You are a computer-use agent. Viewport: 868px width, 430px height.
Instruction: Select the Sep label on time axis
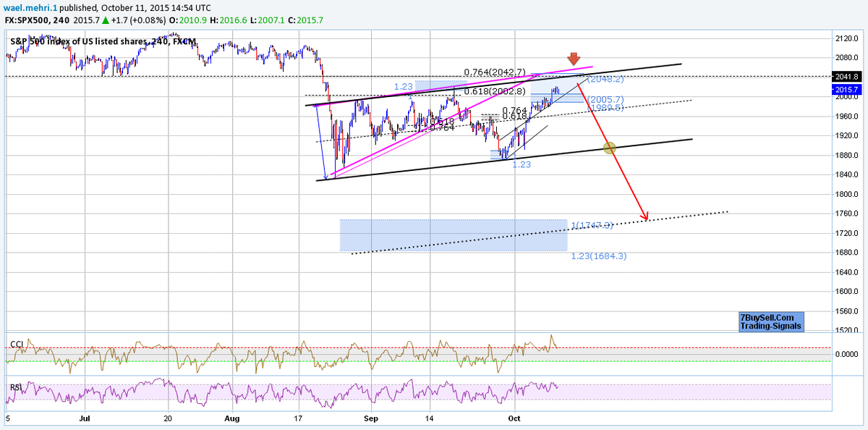370,418
